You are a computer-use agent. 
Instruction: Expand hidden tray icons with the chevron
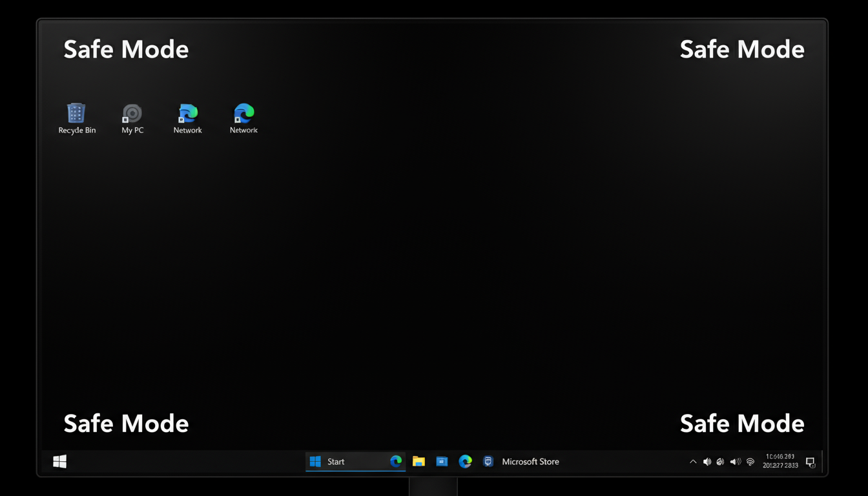[693, 462]
